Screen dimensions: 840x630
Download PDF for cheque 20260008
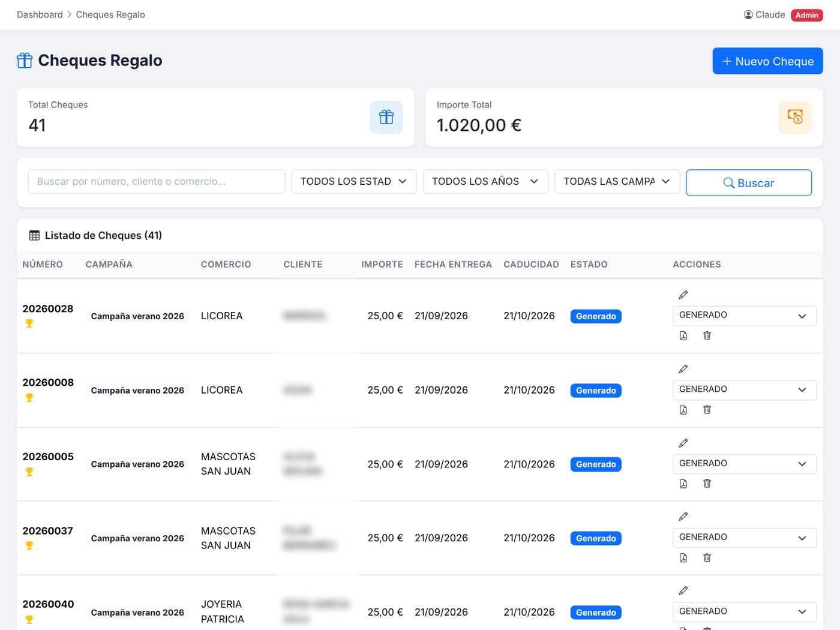683,410
